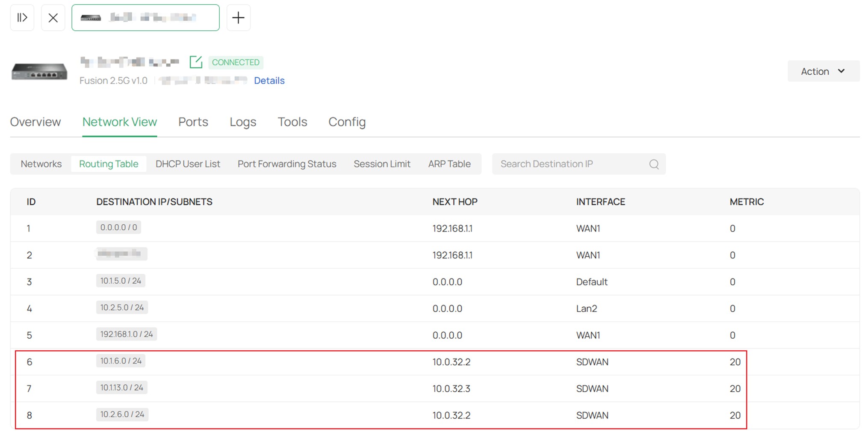Select destination 10.2.6.0 / 24
Screen dimensions: 868x440
(x=122, y=414)
